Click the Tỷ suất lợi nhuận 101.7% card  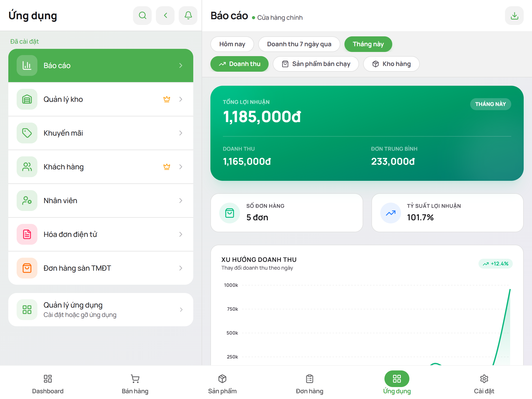point(448,213)
